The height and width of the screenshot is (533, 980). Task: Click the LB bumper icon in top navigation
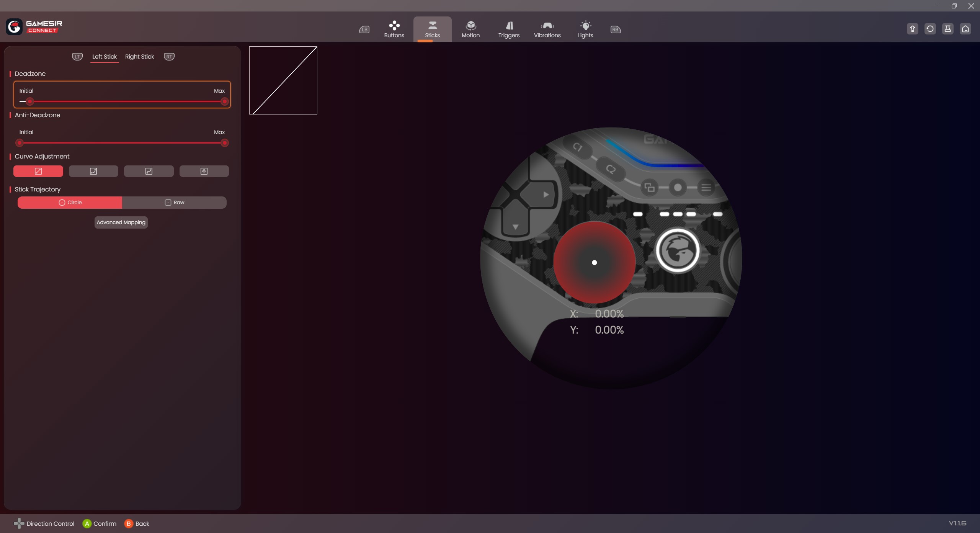pos(364,29)
